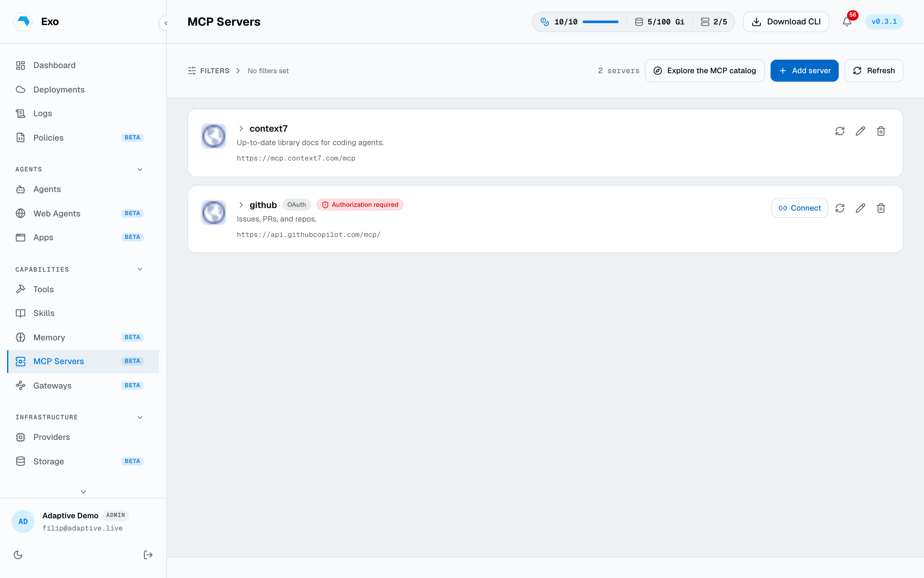The height and width of the screenshot is (578, 924).
Task: Click filip@adaptive.live email text
Action: [x=82, y=528]
